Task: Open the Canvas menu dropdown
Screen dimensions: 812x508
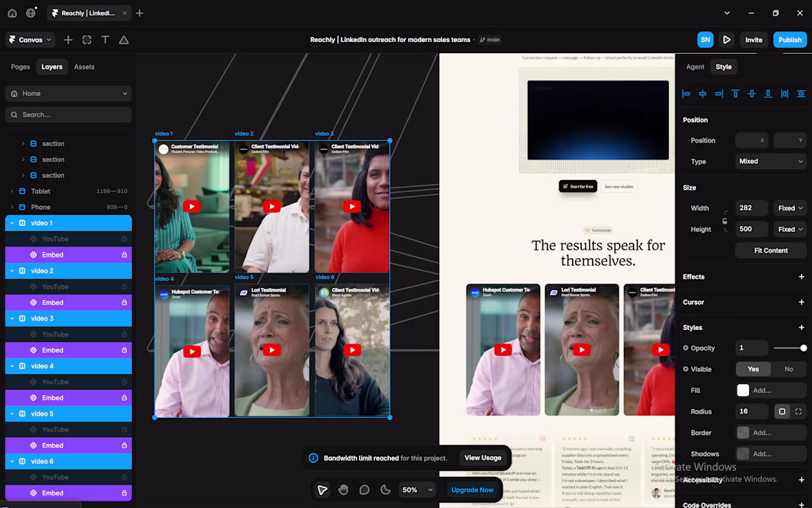Action: click(30, 40)
